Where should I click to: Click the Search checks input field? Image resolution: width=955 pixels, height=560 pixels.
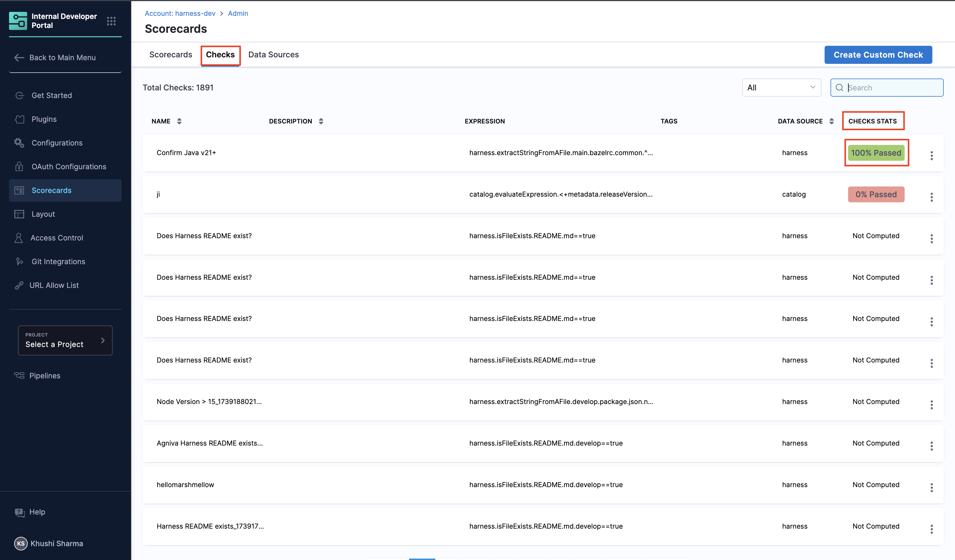pyautogui.click(x=892, y=88)
